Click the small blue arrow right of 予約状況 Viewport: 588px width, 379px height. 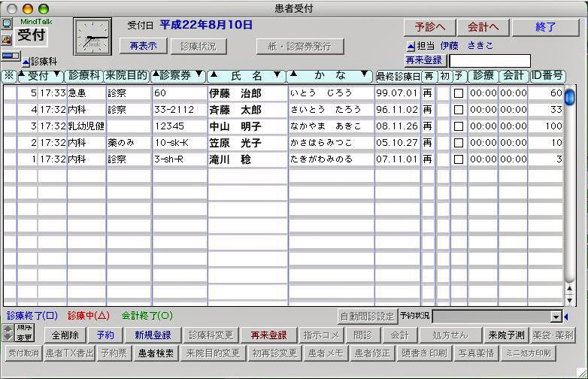566,317
